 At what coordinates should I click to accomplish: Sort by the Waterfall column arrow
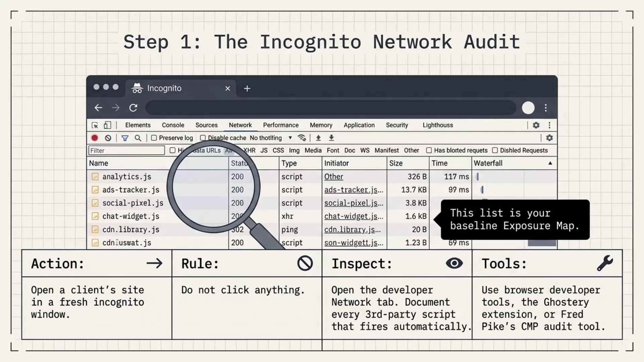[550, 163]
